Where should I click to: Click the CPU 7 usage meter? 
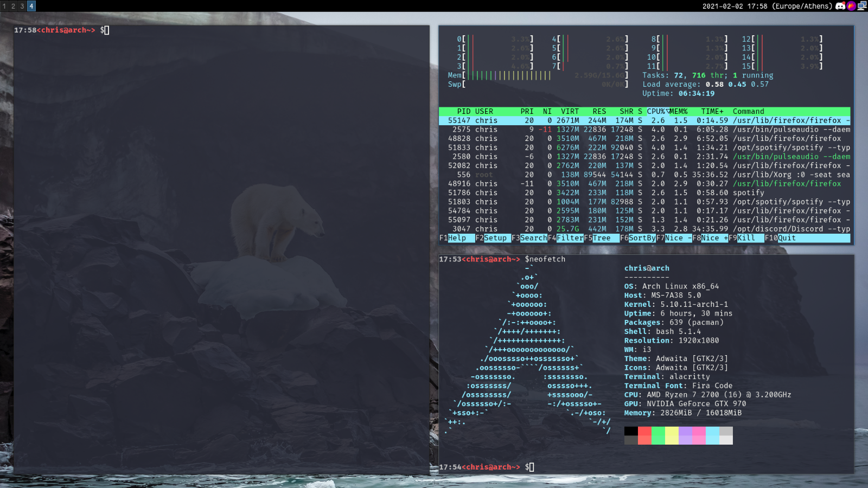tap(590, 66)
